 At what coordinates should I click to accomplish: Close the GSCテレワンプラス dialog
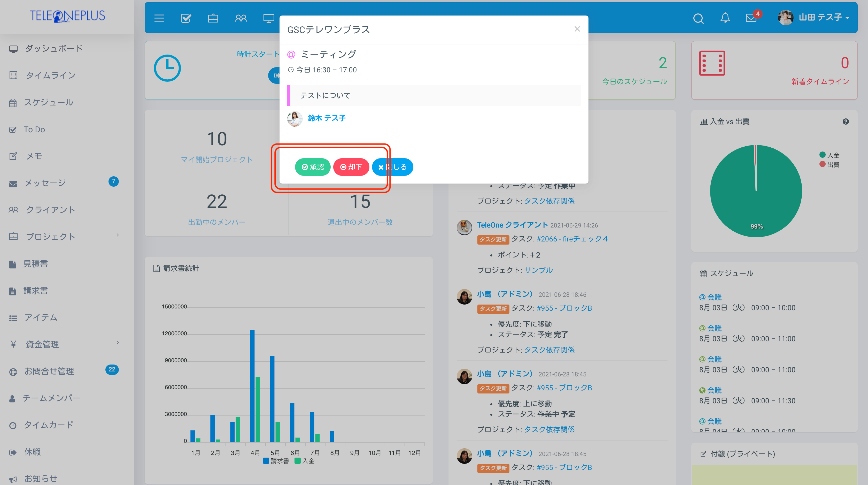[x=577, y=29]
